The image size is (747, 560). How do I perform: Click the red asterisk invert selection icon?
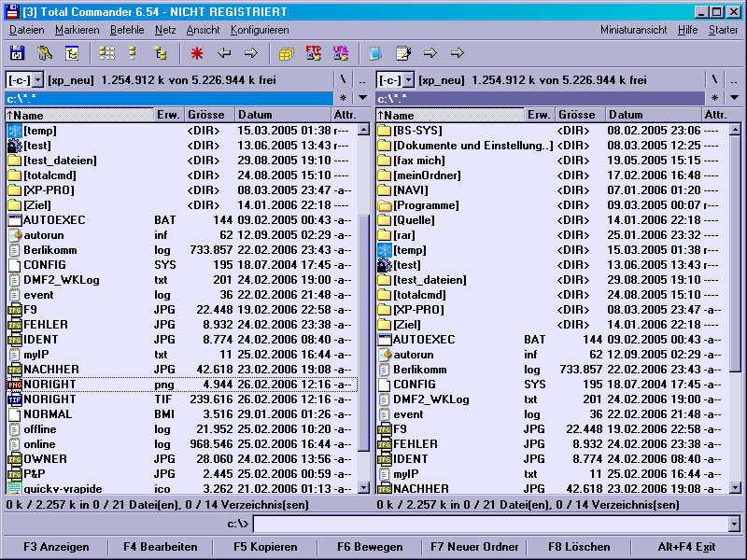click(x=197, y=53)
